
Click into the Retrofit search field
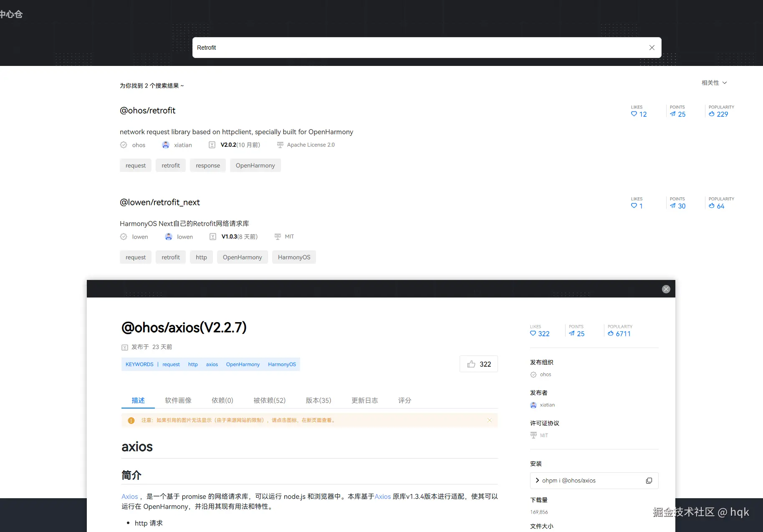point(427,48)
